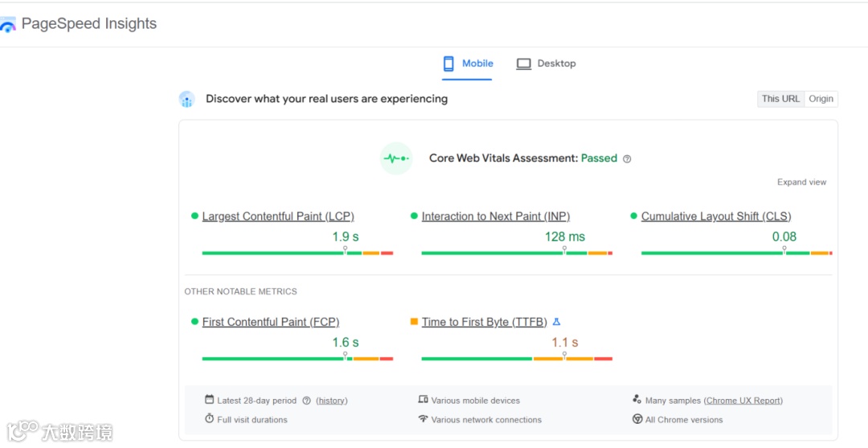Expand the metrics view
The width and height of the screenshot is (868, 448).
click(x=801, y=182)
